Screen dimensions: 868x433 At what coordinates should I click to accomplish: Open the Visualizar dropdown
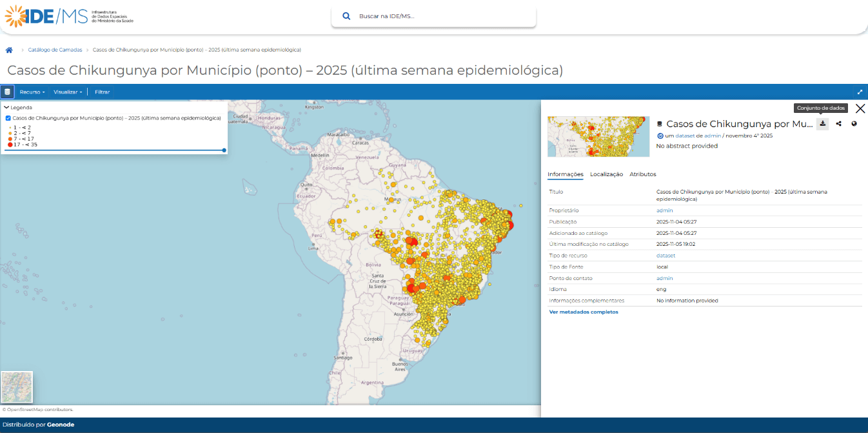(68, 91)
